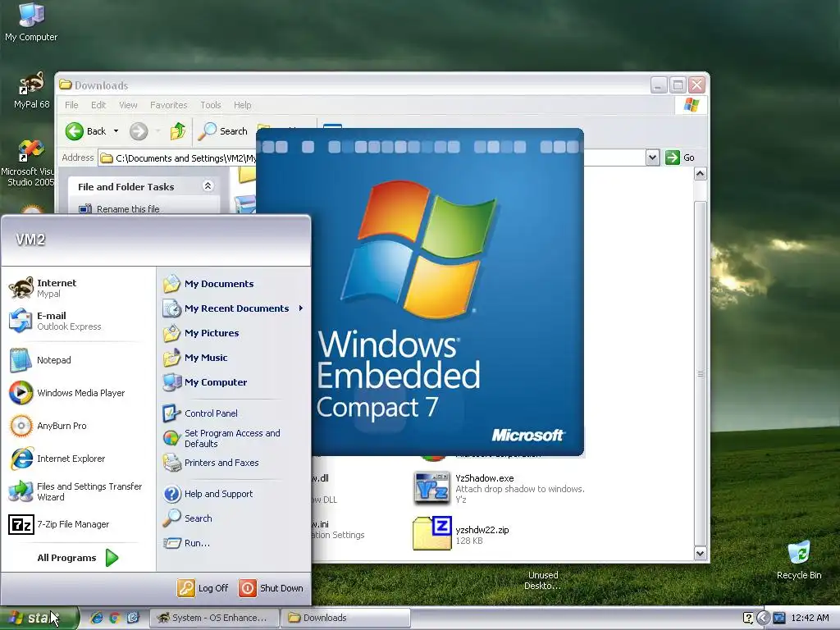Screen dimensions: 840x630
Task: Select YzShadow.exe file in Downloads
Action: coord(498,488)
